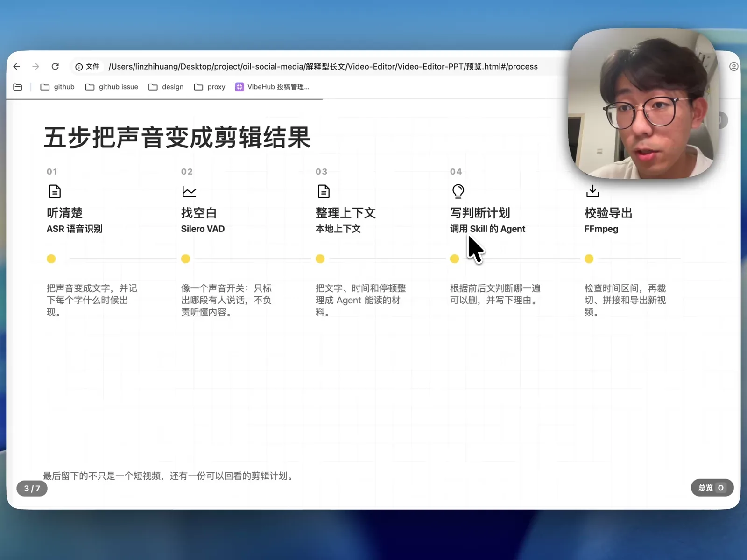Click the step number 04

click(x=456, y=172)
